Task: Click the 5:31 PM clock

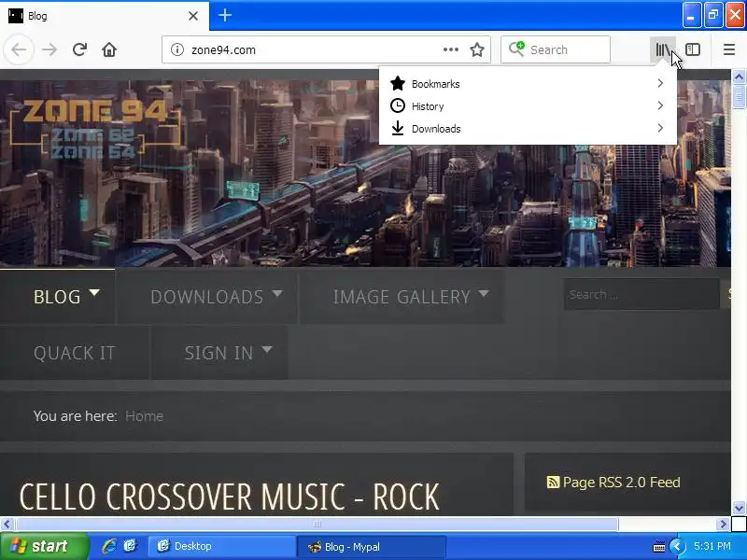Action: [712, 546]
